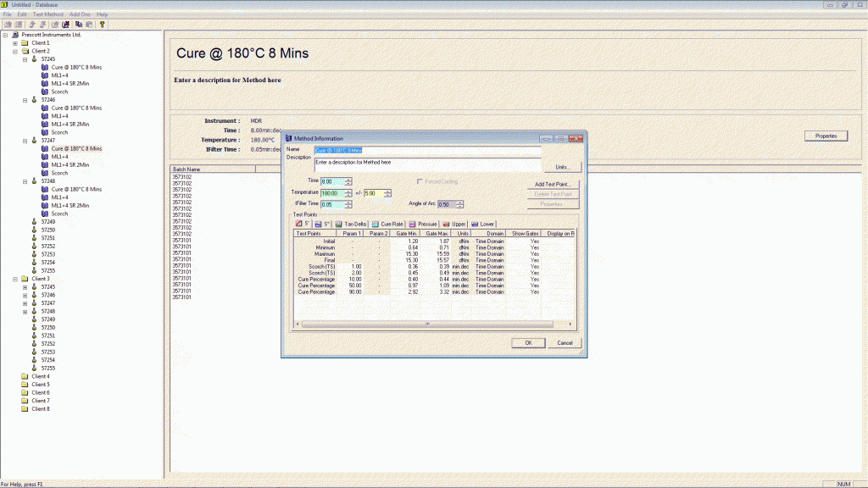Toggle the Forced Cooling checkbox
This screenshot has height=488, width=868.
(x=420, y=181)
